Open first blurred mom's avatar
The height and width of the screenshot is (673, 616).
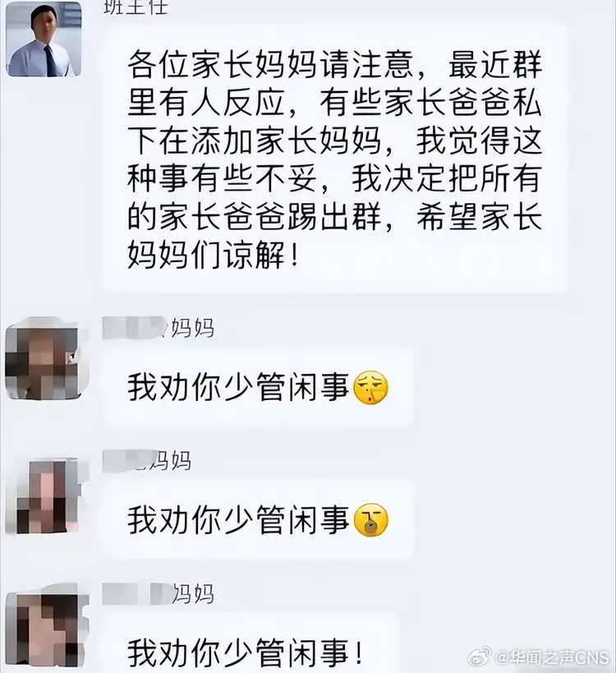pyautogui.click(x=44, y=359)
